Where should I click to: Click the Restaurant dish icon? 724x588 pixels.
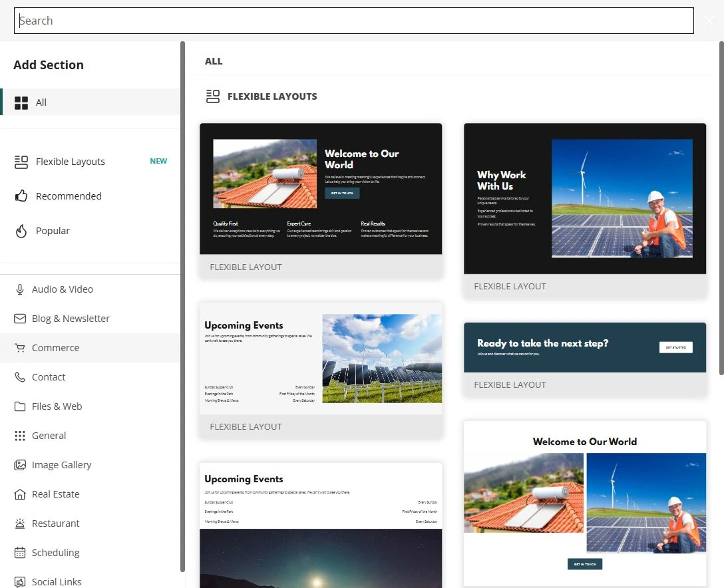coord(20,523)
